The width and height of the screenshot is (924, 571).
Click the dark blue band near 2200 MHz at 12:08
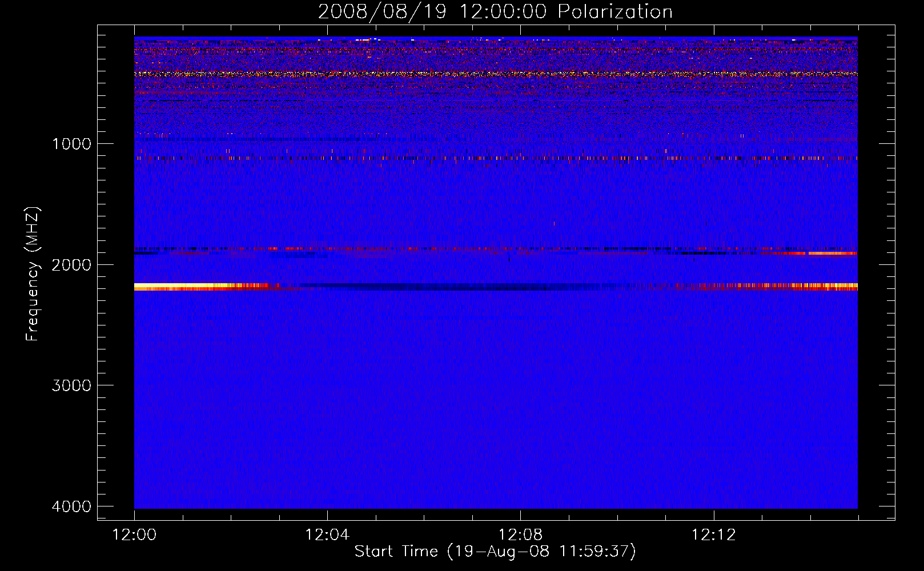(457, 287)
